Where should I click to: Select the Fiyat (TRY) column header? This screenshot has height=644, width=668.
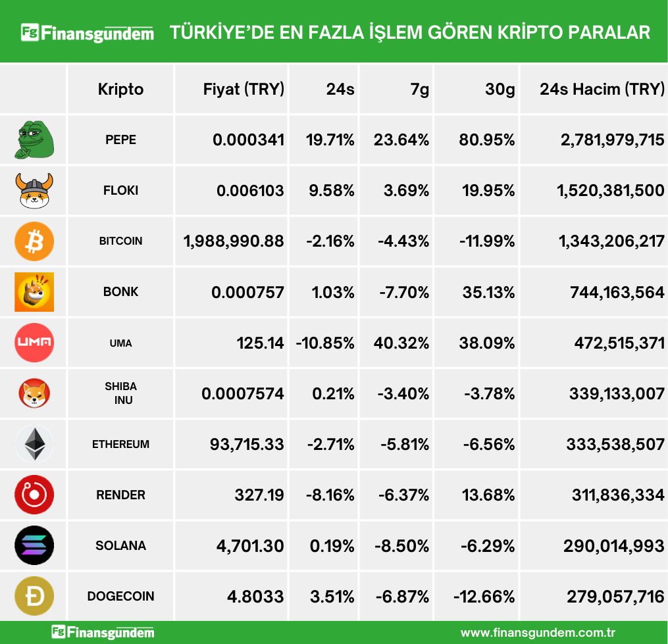(244, 89)
